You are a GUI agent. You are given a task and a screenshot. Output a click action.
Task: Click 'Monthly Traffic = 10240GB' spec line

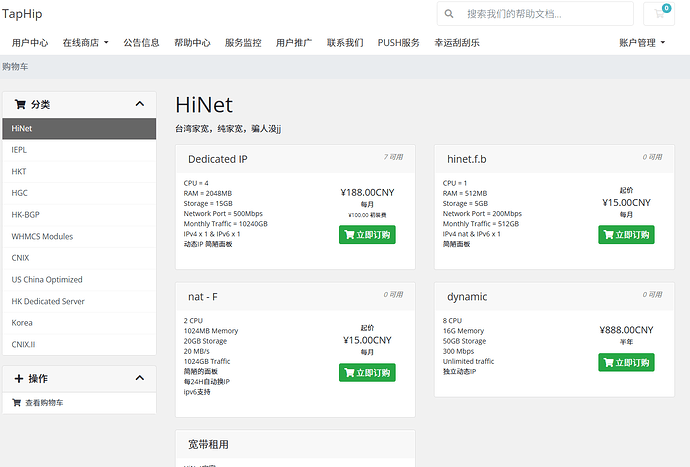[225, 224]
